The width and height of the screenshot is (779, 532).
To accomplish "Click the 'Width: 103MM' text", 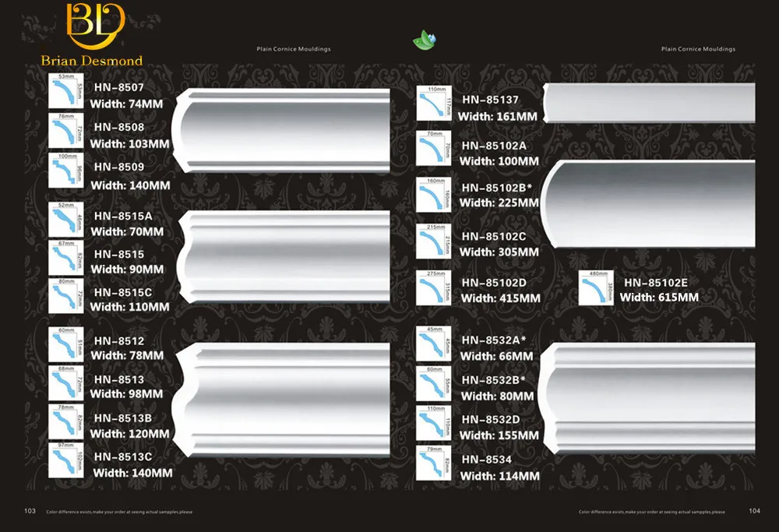I will click(129, 144).
